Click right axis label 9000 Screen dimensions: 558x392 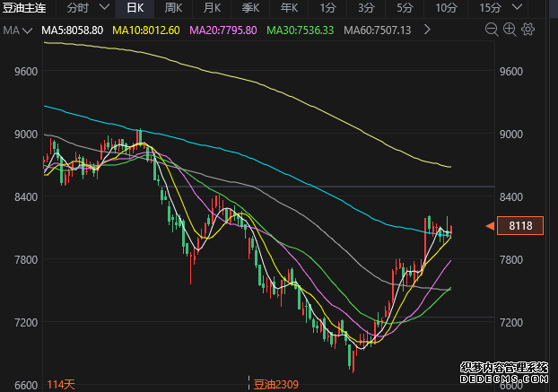click(x=511, y=135)
